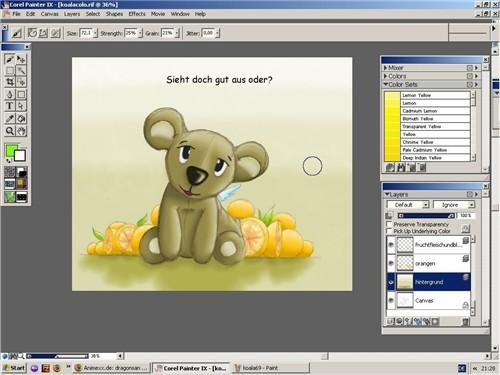
Task: Open the Paper selector in toolbox
Action: point(10,172)
